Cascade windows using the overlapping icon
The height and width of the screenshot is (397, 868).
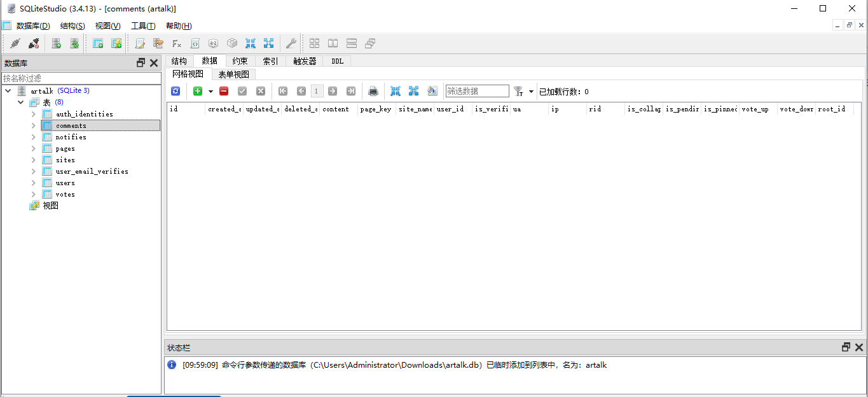tap(370, 43)
